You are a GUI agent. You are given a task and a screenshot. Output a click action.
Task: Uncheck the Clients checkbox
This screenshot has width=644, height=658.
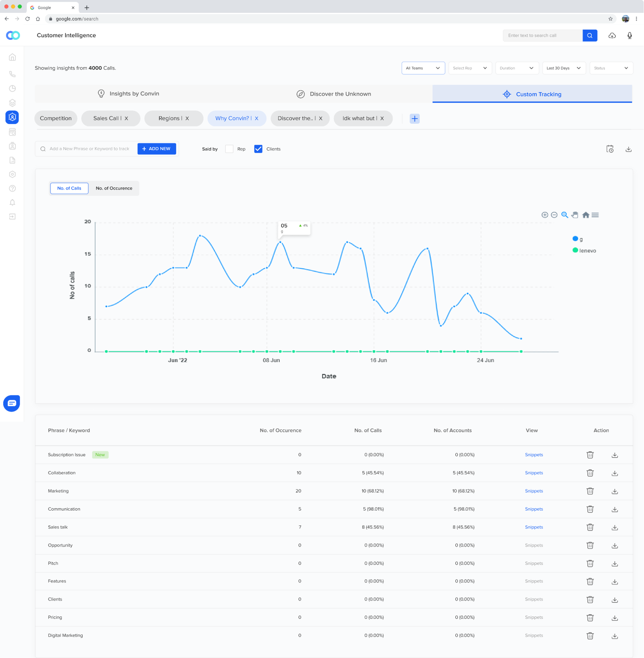[258, 149]
